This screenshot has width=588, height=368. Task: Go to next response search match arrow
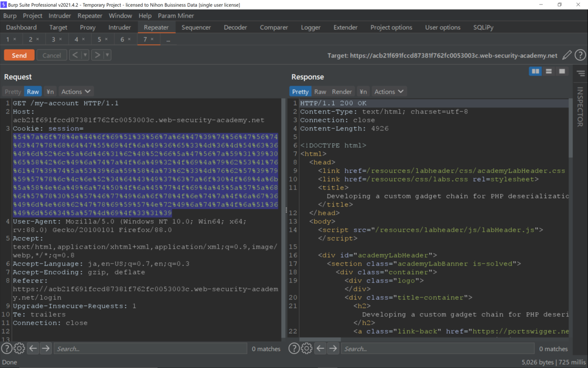pyautogui.click(x=333, y=348)
